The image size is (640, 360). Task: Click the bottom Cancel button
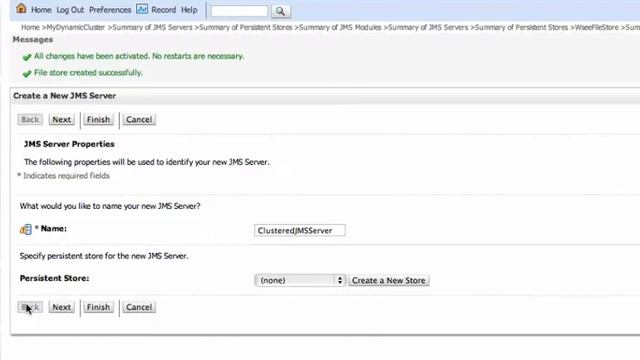[x=139, y=307]
